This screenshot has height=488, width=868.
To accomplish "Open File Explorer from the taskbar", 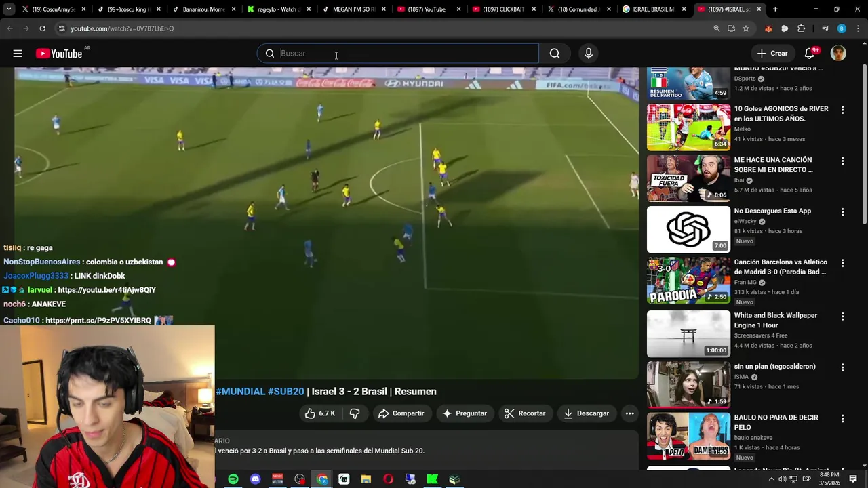I will point(366,479).
